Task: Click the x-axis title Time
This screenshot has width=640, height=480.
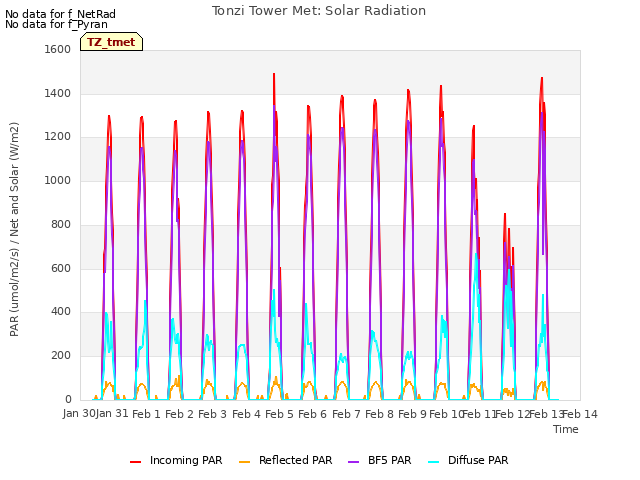Action: pos(566,429)
